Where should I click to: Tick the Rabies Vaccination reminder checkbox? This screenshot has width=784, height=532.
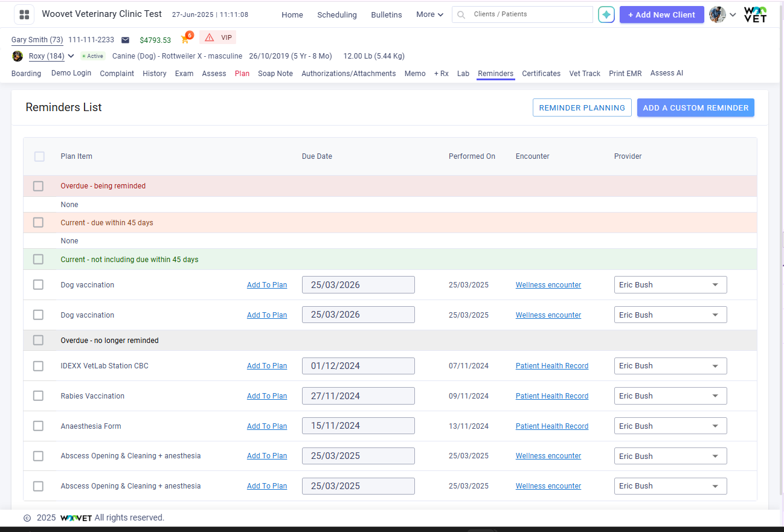tap(38, 396)
